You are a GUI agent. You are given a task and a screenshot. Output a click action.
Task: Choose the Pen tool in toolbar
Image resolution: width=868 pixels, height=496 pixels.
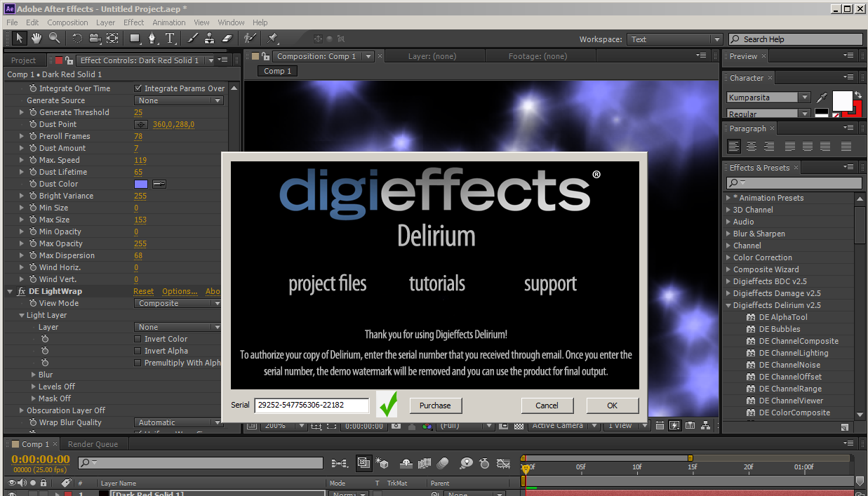(152, 39)
